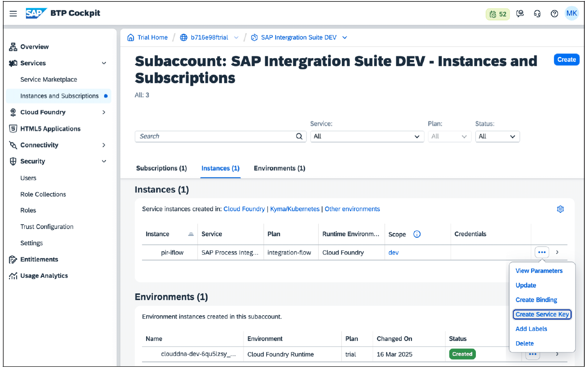The width and height of the screenshot is (588, 369).
Task: Click the blue Create button
Action: point(566,59)
